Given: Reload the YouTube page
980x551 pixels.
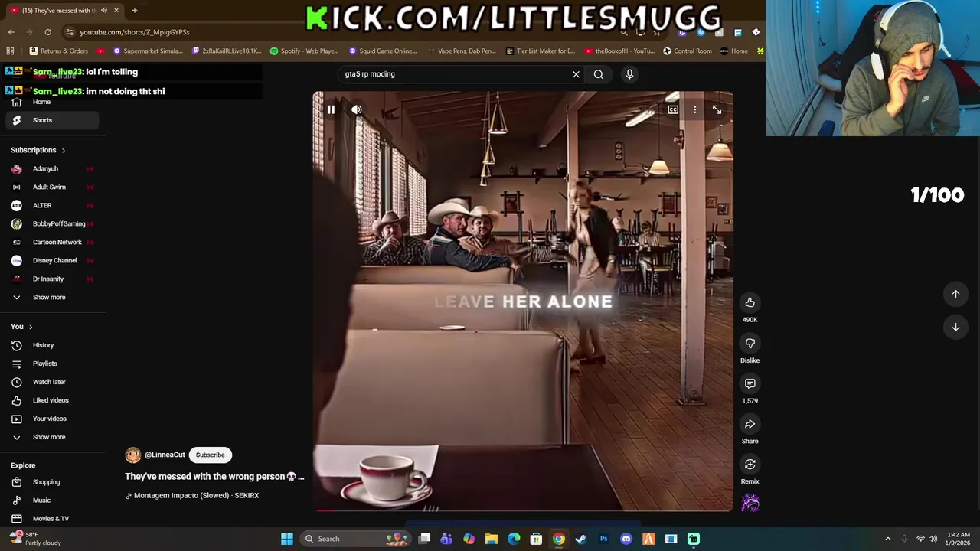Looking at the screenshot, I should coord(47,32).
